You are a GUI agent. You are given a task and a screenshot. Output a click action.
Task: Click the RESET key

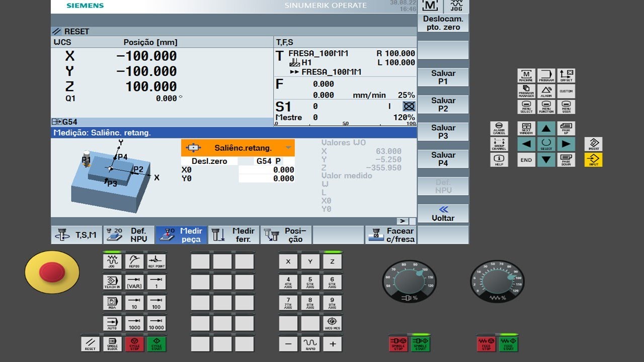[90, 344]
